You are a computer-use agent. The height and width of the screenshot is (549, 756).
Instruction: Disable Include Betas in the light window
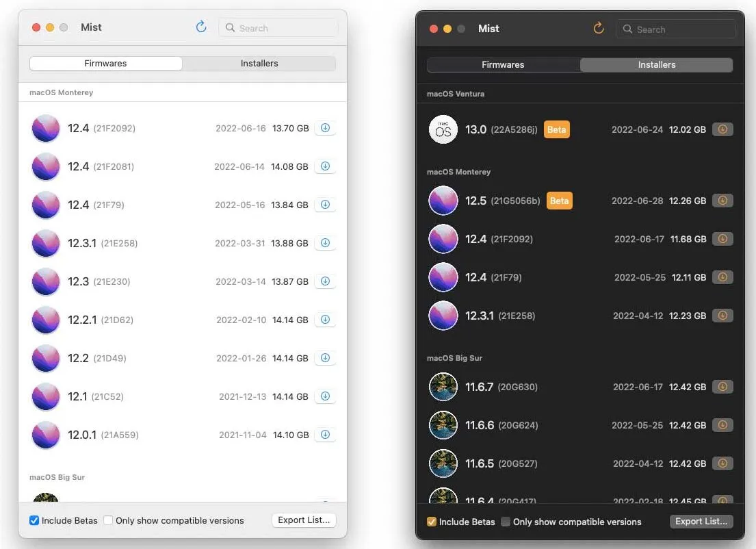click(x=34, y=520)
